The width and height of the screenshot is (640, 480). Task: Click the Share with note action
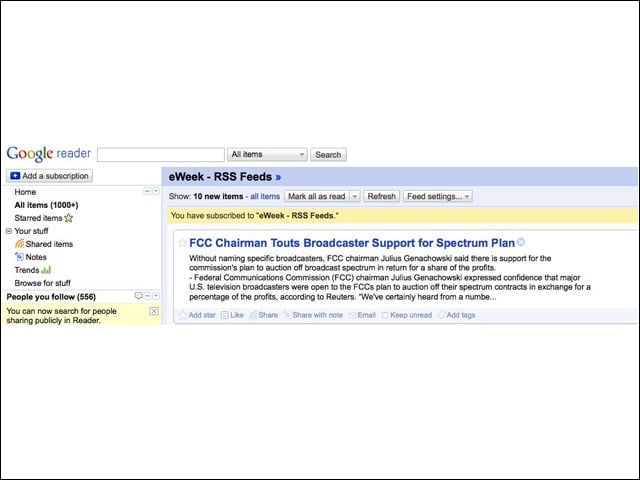coord(313,315)
